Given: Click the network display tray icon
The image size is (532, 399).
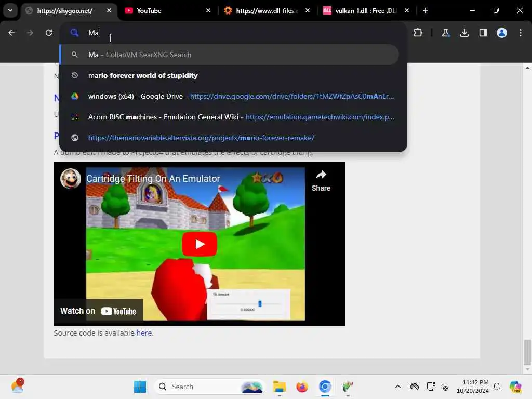Looking at the screenshot, I should 431,387.
